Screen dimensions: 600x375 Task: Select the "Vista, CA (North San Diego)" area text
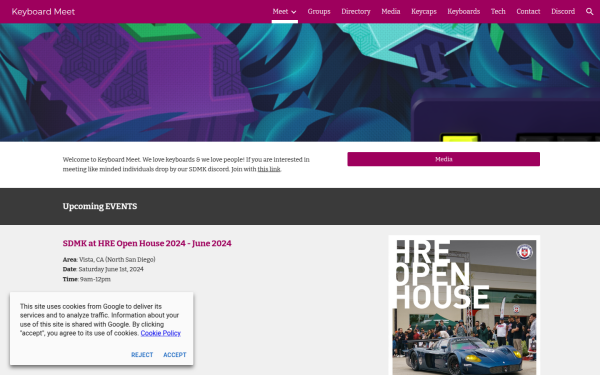click(x=117, y=259)
